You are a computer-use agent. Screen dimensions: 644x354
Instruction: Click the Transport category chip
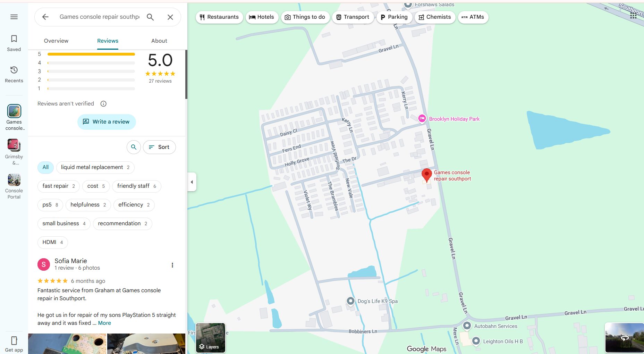point(353,17)
